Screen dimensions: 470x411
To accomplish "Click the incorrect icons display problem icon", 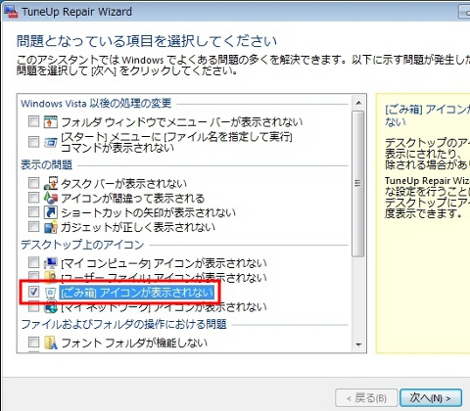I will 50,198.
